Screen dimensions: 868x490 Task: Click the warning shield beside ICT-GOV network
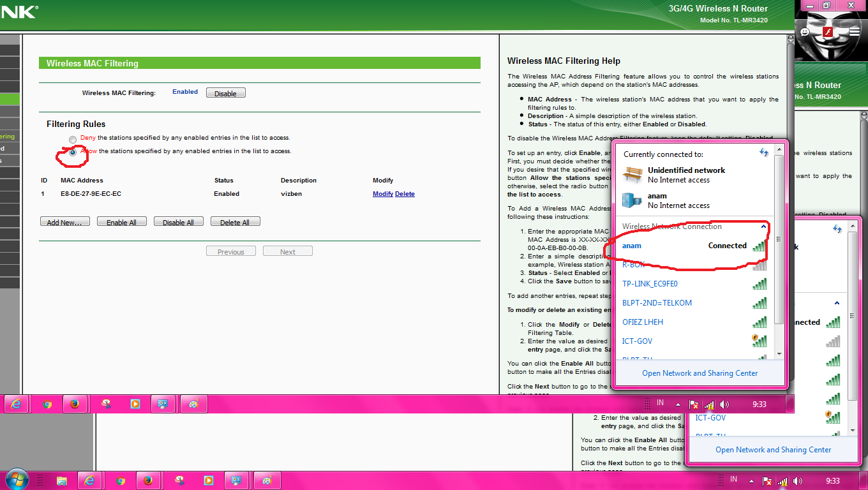click(755, 338)
